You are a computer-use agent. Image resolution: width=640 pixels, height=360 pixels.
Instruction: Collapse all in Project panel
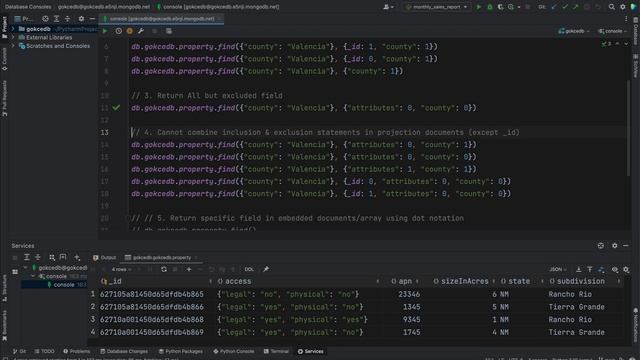pos(67,19)
